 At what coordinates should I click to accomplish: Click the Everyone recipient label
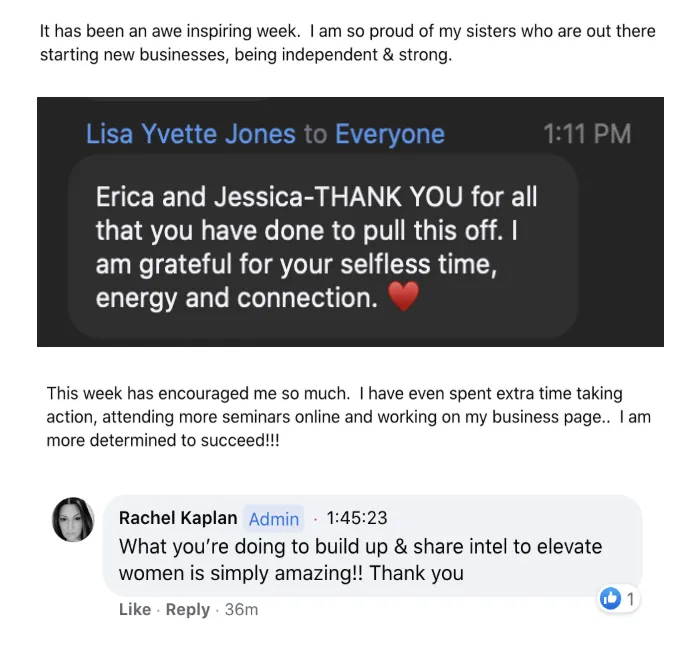(x=390, y=134)
